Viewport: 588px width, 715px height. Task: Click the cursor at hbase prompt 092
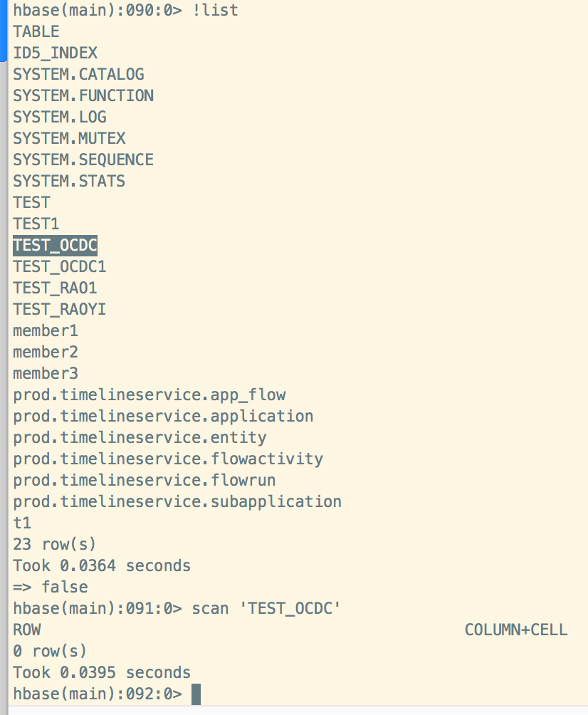(196, 694)
